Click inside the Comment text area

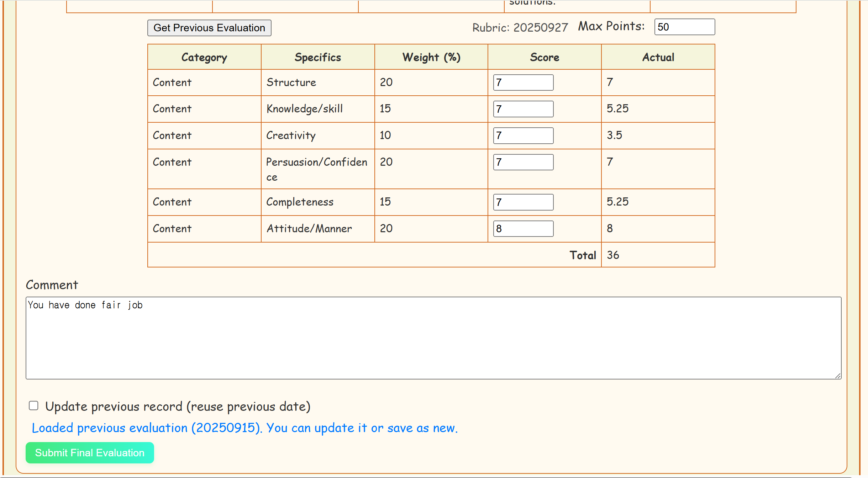[x=433, y=338]
